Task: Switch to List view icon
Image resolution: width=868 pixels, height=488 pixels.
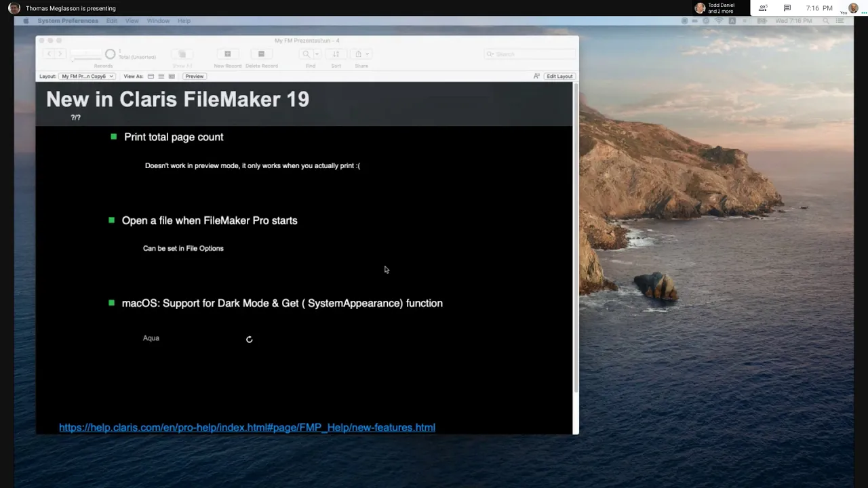Action: 161,77
